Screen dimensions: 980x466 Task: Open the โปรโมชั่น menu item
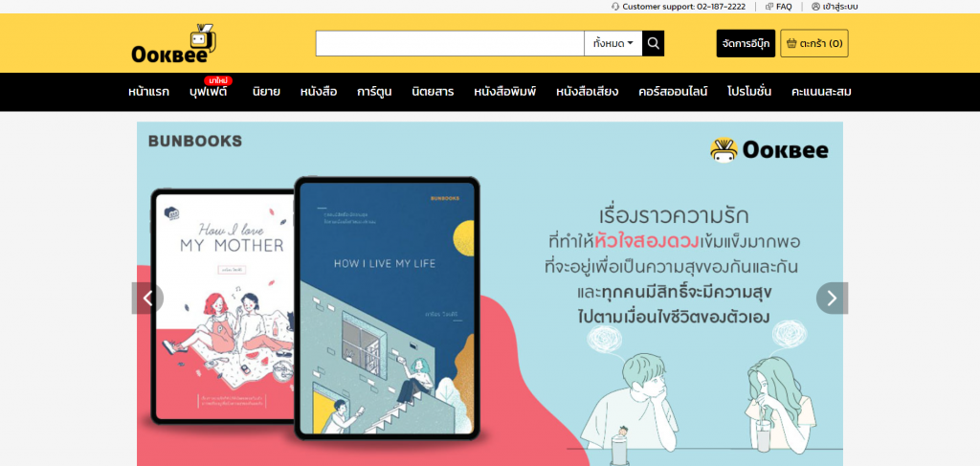coord(749,92)
